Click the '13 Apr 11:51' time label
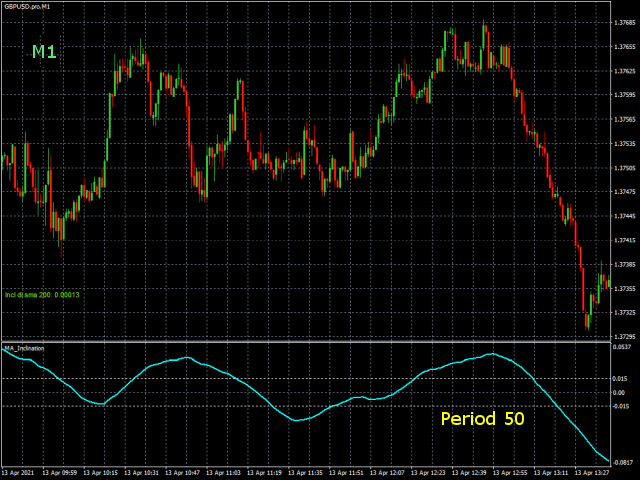The width and height of the screenshot is (640, 480). click(346, 473)
